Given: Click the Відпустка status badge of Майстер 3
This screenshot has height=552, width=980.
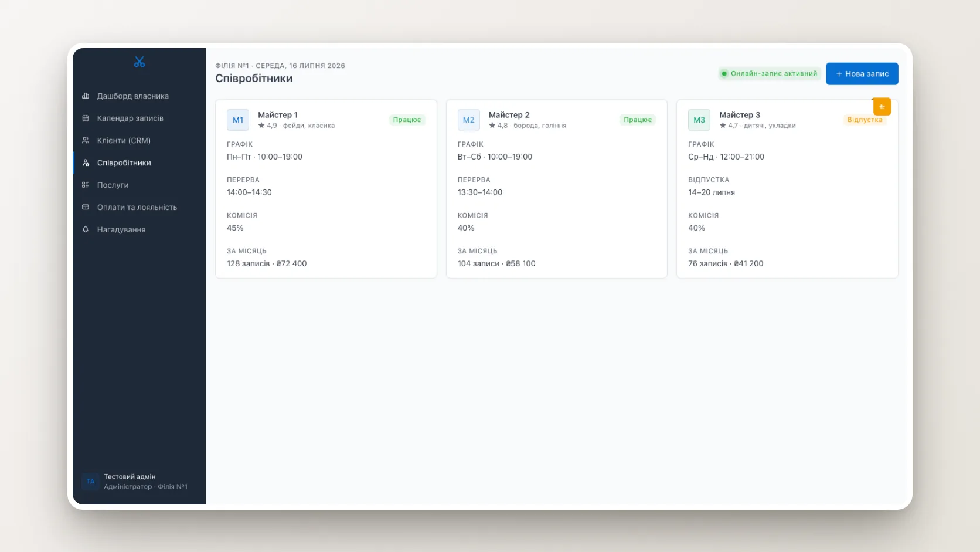Looking at the screenshot, I should (864, 120).
